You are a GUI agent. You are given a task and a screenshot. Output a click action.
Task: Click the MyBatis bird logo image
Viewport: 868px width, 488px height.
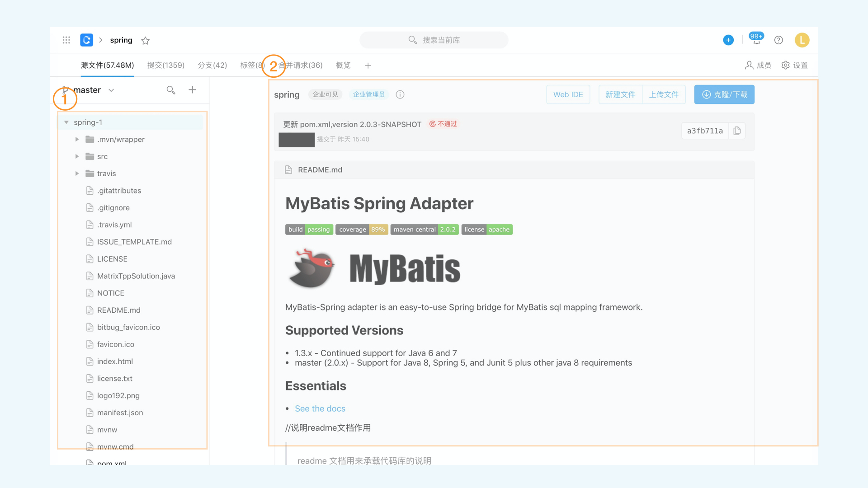[312, 268]
